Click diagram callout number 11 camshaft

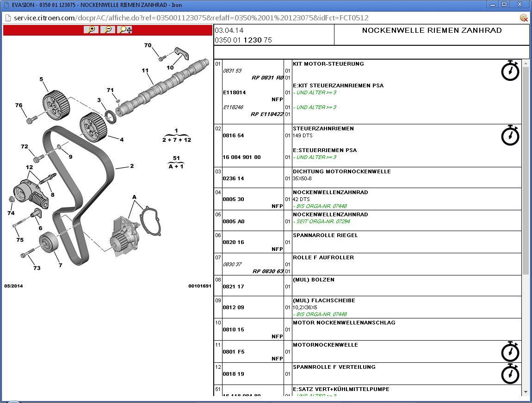coord(145,71)
